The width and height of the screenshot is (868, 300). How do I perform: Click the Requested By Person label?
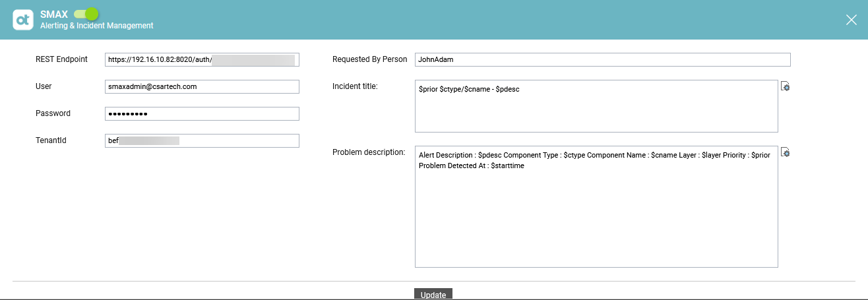coord(369,59)
